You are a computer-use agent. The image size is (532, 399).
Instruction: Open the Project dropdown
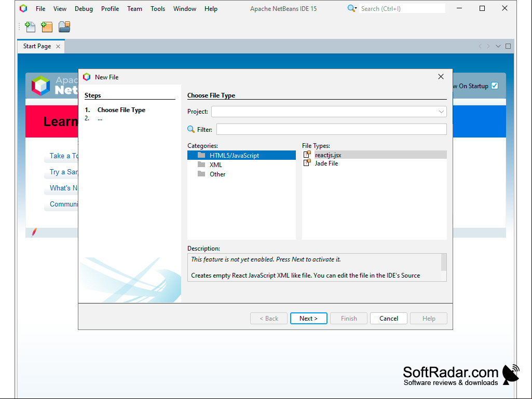click(x=441, y=112)
